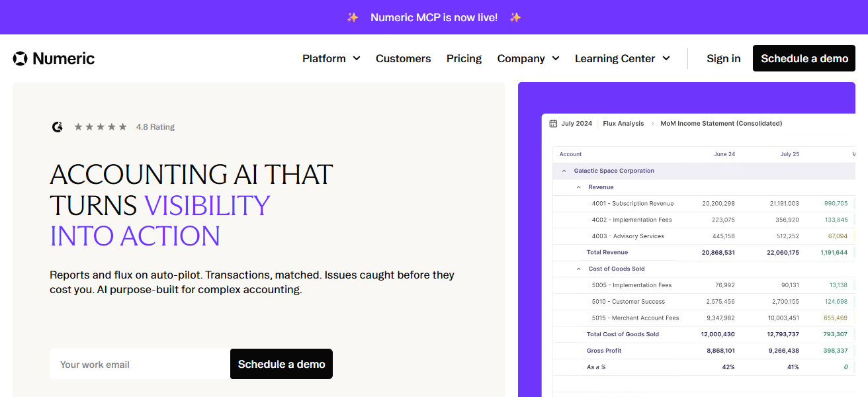Screen dimensions: 868x397
Task: Click MoM Income Statement (Consolidated) breadcrumb
Action: pyautogui.click(x=721, y=123)
